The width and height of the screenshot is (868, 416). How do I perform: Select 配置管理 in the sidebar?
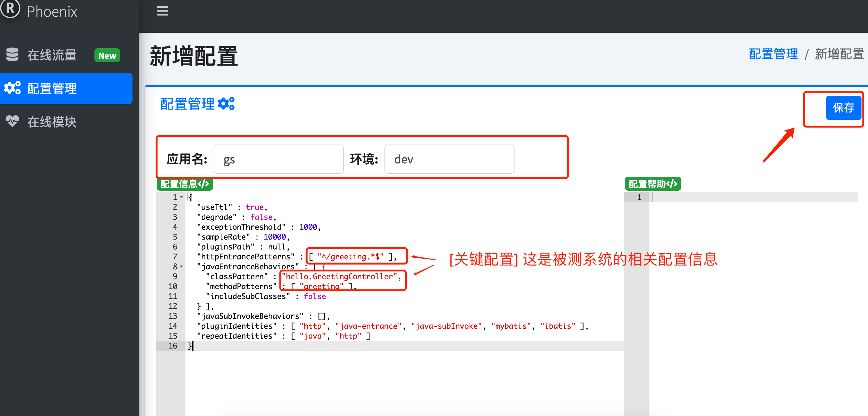pos(52,88)
